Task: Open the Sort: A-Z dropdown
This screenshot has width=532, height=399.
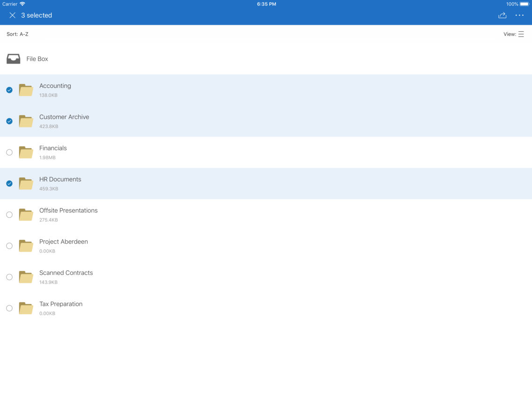Action: pyautogui.click(x=17, y=34)
